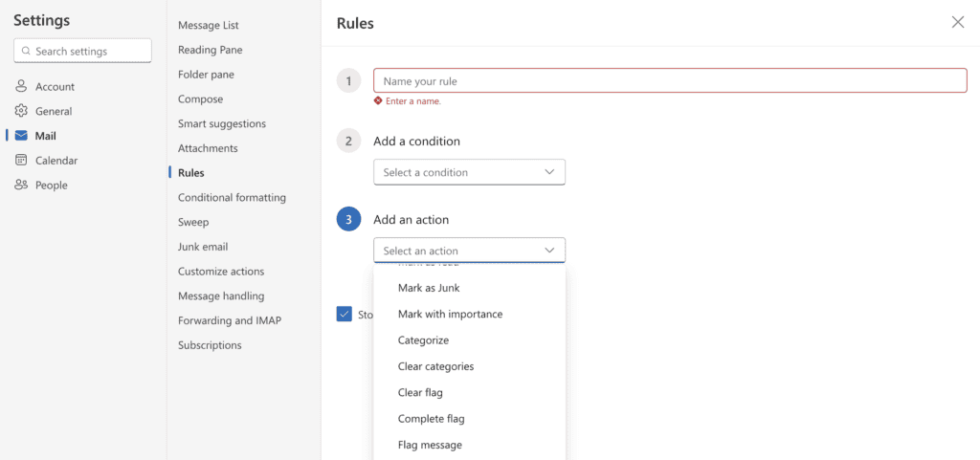Open Smart suggestions settings
980x460 pixels.
pos(222,123)
